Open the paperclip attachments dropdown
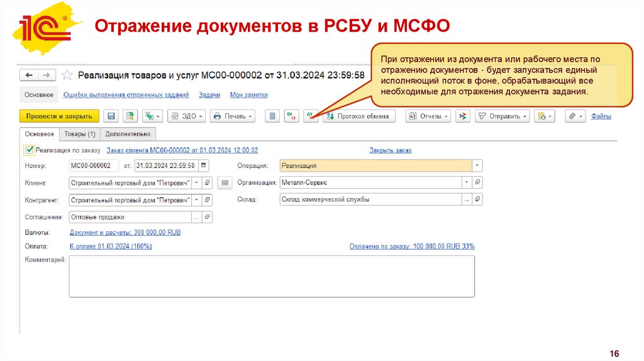The image size is (644, 361). (x=575, y=116)
